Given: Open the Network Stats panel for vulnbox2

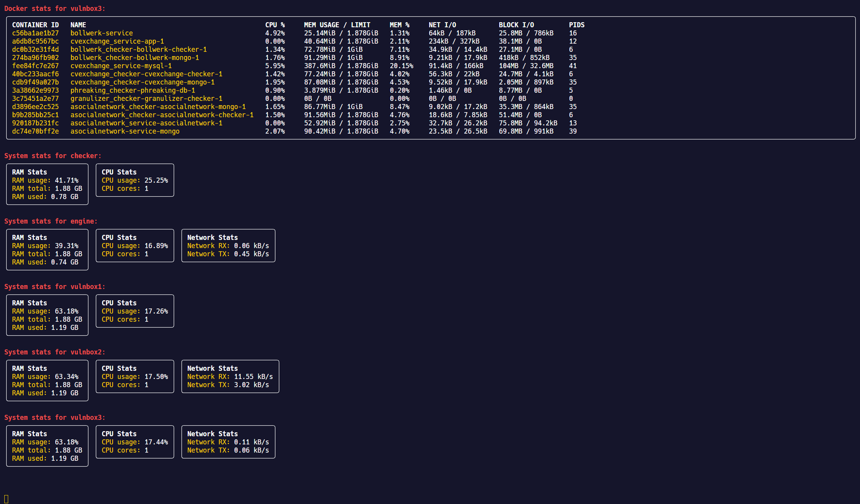Looking at the screenshot, I should (x=230, y=376).
